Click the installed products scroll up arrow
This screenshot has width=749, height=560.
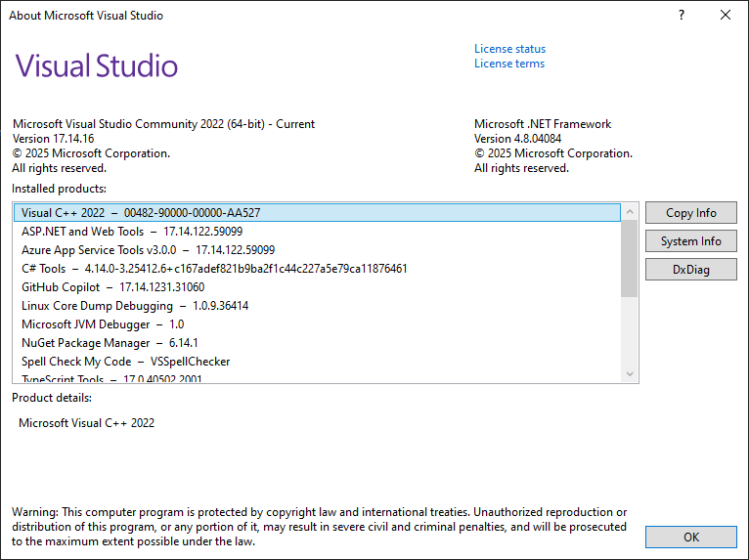630,211
